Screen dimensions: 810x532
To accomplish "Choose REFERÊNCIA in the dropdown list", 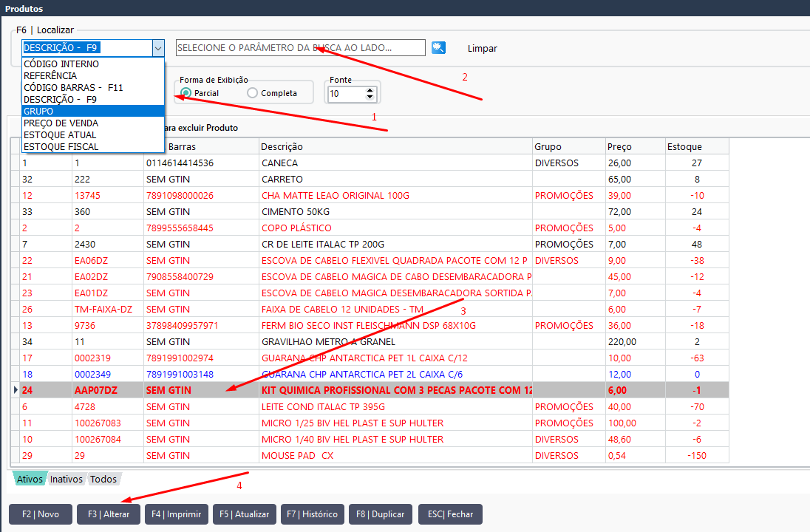I will [93, 76].
